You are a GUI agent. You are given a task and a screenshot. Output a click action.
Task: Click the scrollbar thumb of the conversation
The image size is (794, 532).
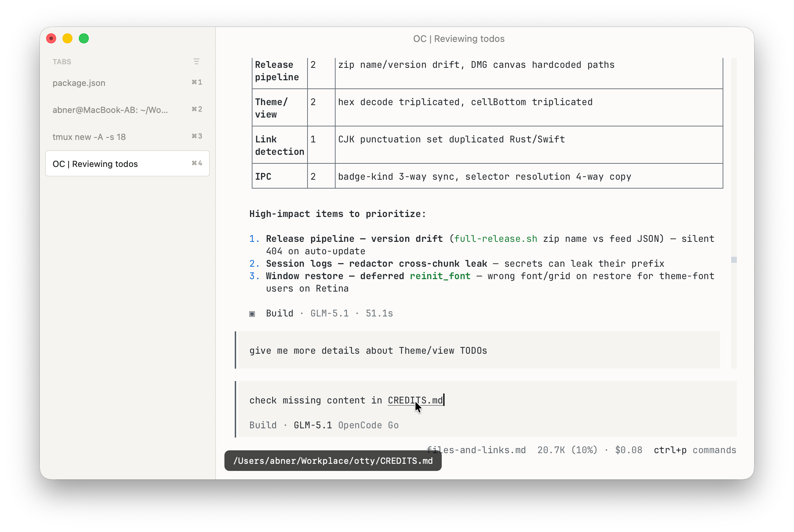pos(734,260)
